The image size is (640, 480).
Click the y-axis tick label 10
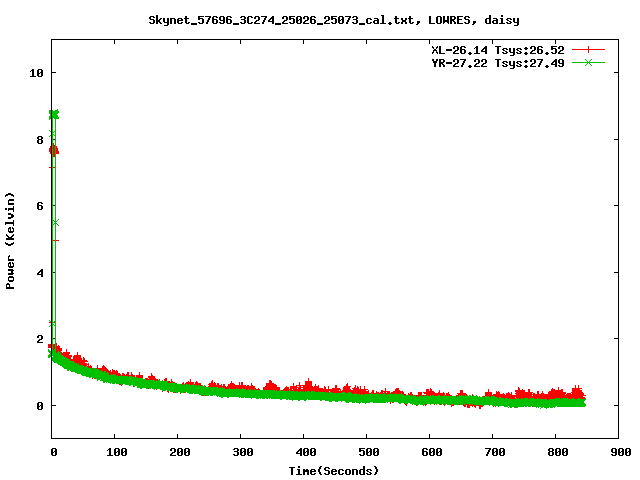tap(36, 73)
